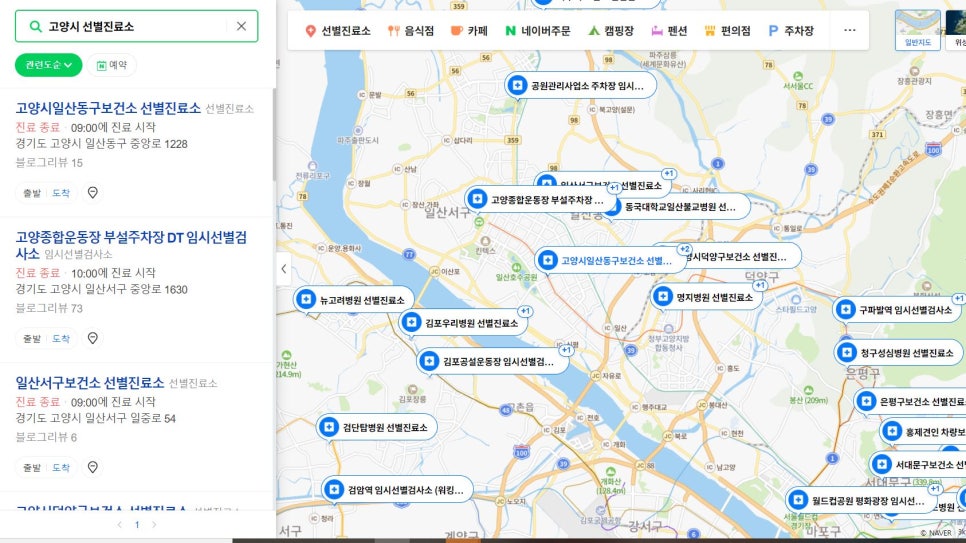966x543 pixels.
Task: Click 서대문구보건소 map marker
Action: click(x=918, y=464)
